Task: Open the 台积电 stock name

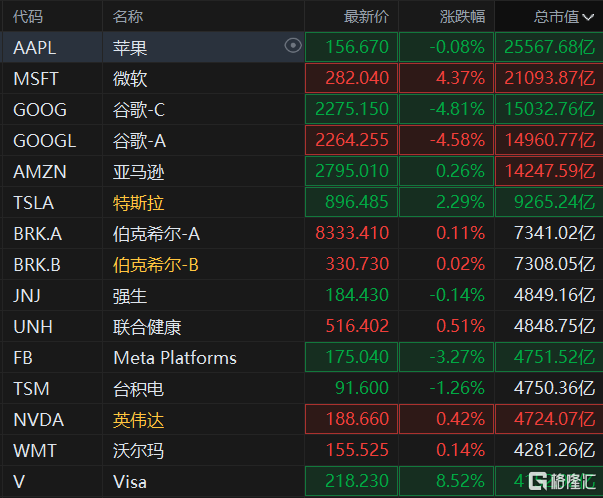Action: [138, 389]
